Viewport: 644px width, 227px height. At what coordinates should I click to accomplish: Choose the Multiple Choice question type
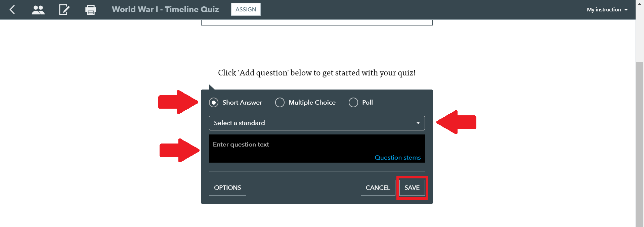(280, 102)
